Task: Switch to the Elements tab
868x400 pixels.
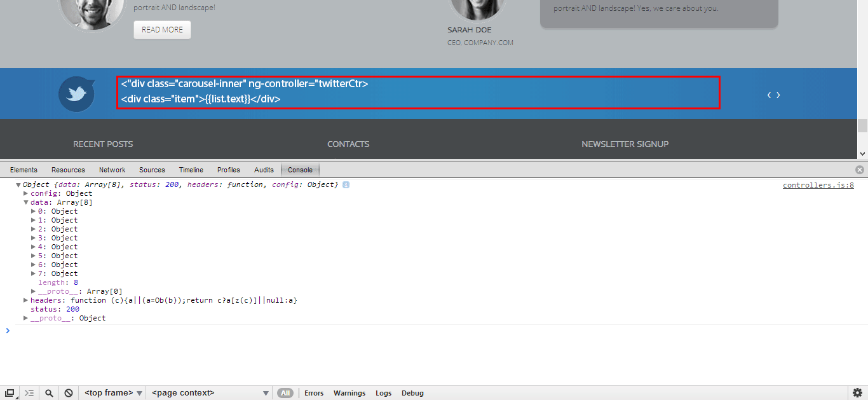Action: tap(24, 170)
